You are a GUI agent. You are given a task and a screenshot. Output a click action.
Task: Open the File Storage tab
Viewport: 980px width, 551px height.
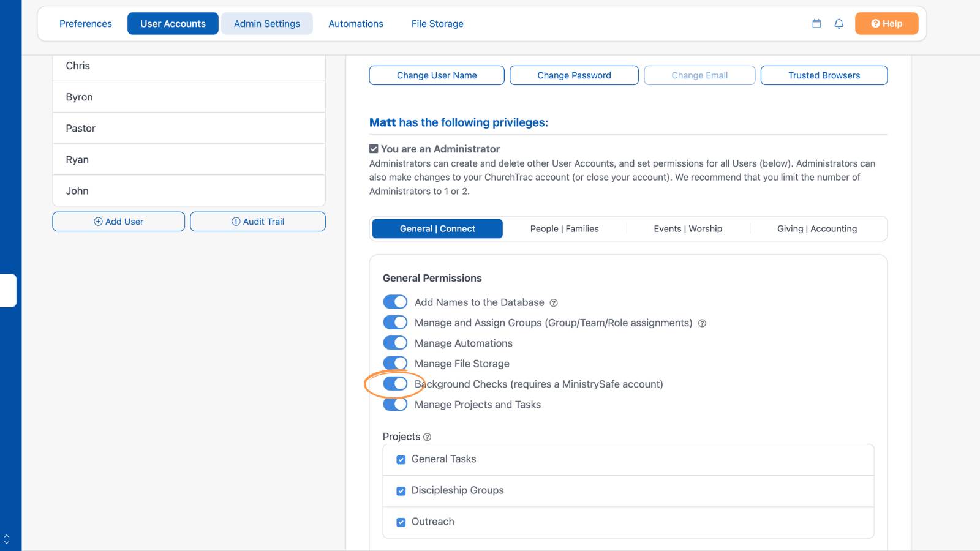(x=437, y=24)
